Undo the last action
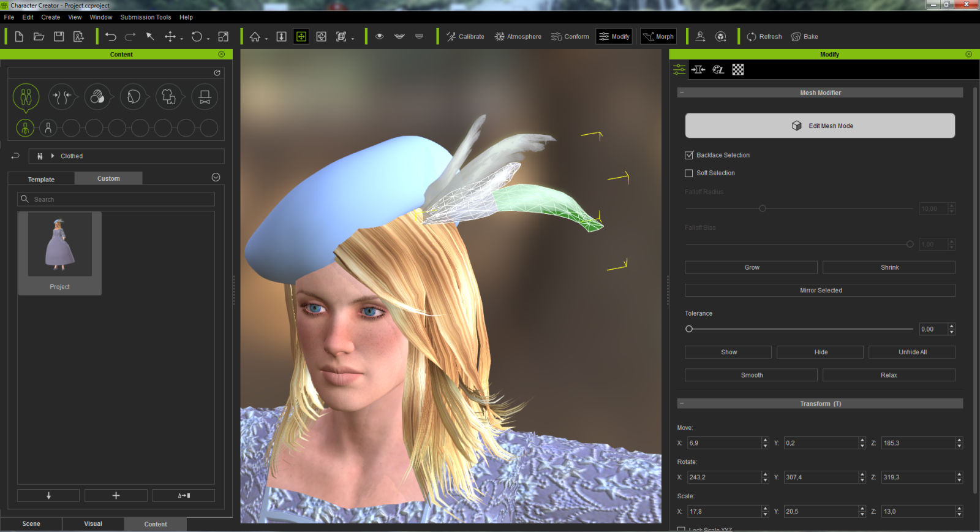Screen dimensions: 980x532 point(110,37)
